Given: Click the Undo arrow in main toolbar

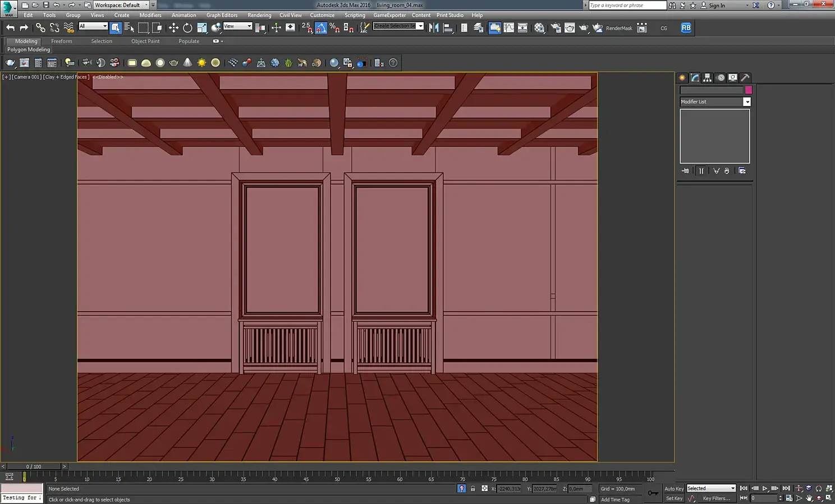Looking at the screenshot, I should click(x=10, y=27).
